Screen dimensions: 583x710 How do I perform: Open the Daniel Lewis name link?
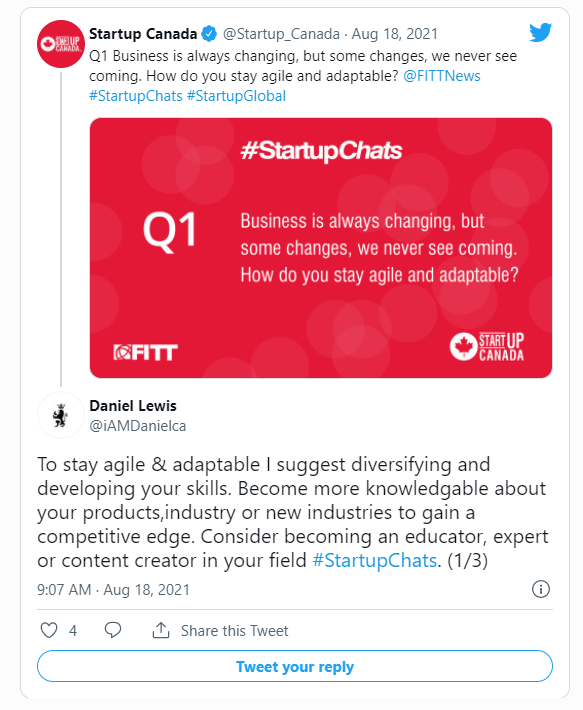pyautogui.click(x=133, y=406)
